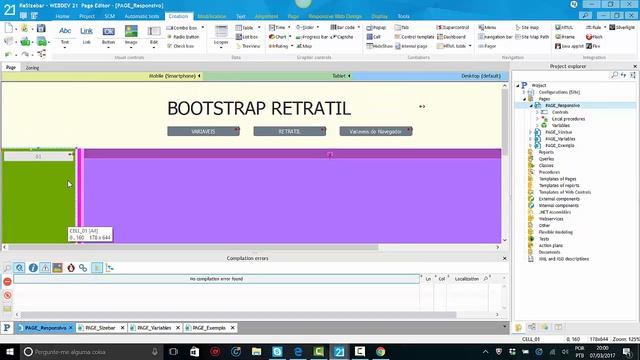This screenshot has height=360, width=640.
Task: Insert a Cell container
Action: (373, 37)
